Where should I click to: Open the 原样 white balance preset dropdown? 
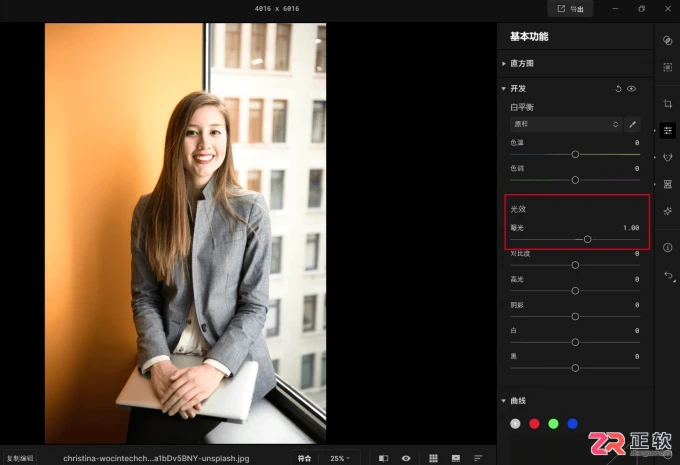(x=566, y=124)
